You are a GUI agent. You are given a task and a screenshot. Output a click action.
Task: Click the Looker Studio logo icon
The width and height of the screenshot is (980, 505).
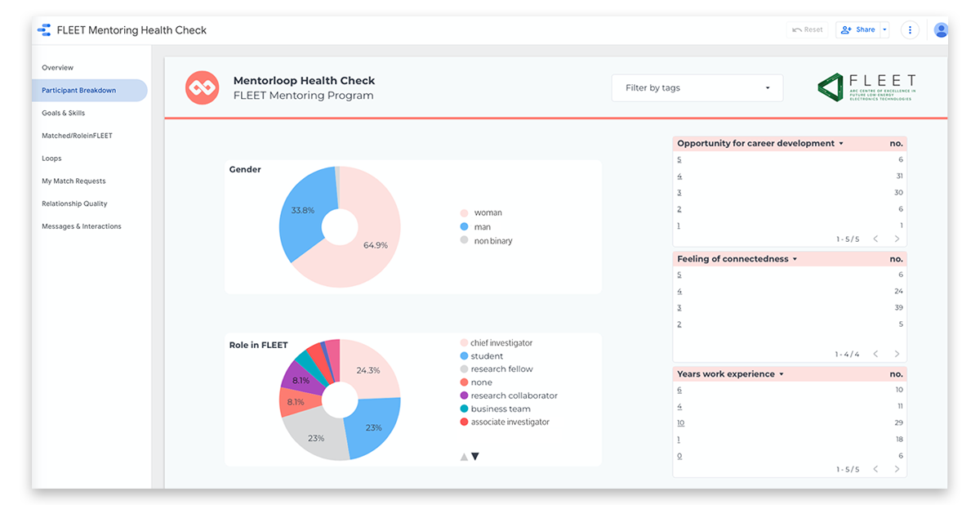[x=44, y=30]
